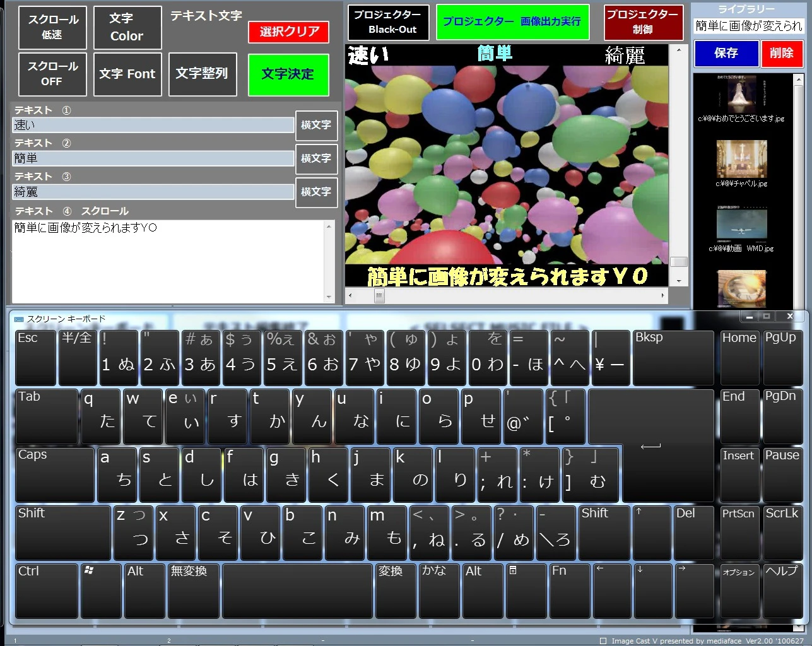Click the down arrow key
Viewport: 812px width, 646px height.
point(652,590)
